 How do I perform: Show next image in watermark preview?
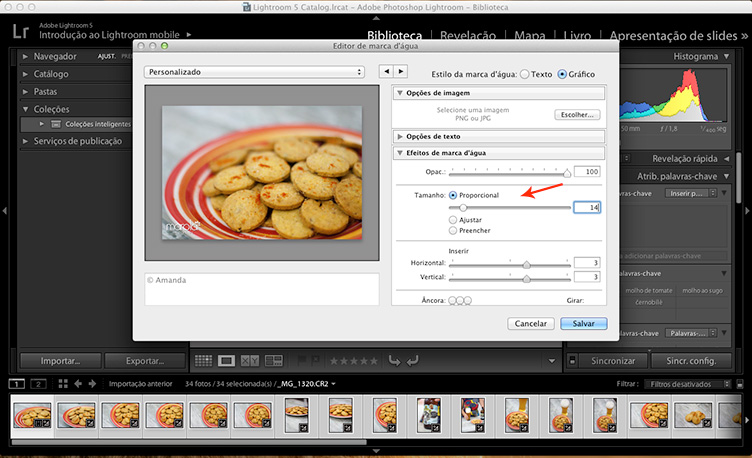pos(401,71)
